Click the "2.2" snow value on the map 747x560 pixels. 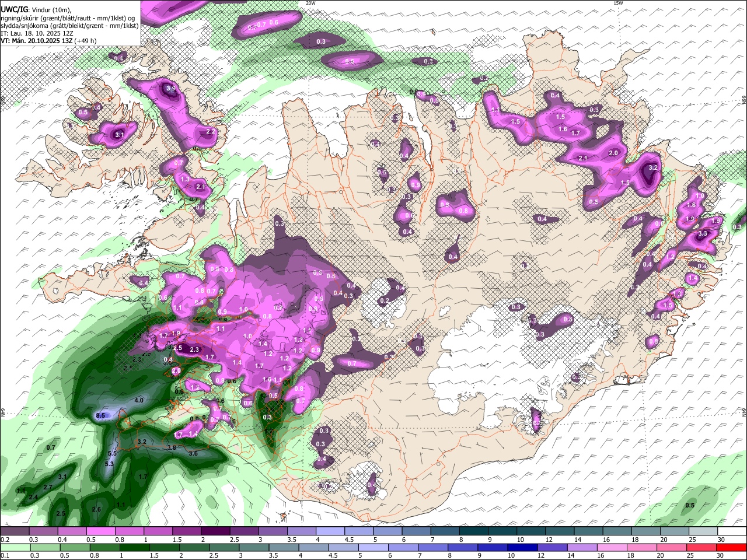click(211, 132)
